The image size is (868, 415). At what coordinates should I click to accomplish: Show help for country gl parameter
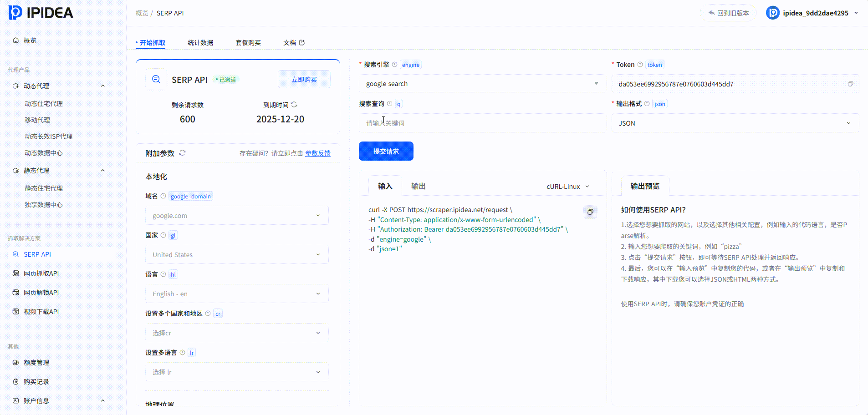click(x=163, y=235)
